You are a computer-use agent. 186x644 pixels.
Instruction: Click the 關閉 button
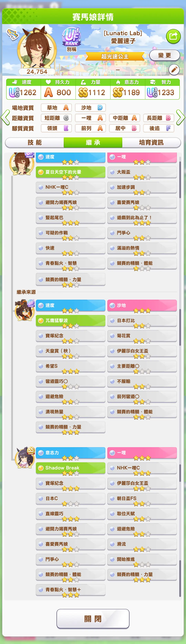[x=93, y=619]
